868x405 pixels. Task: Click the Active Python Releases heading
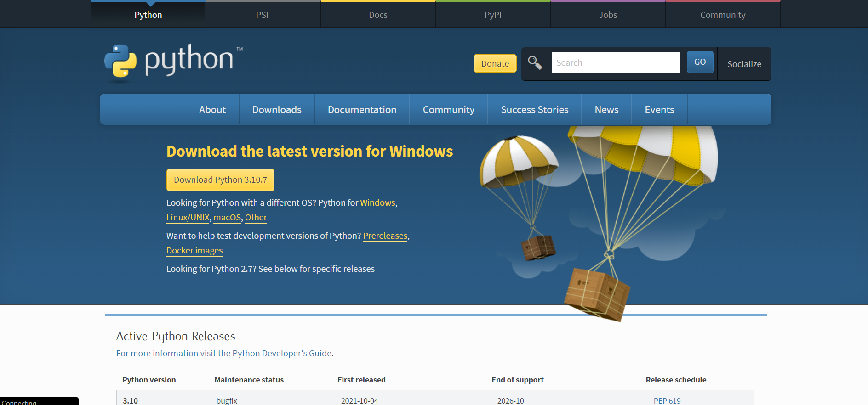click(x=176, y=336)
